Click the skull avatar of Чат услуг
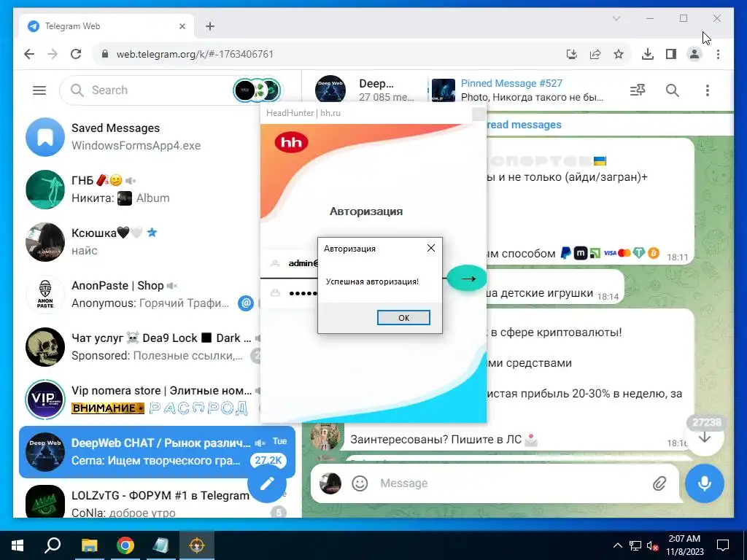 pos(45,346)
